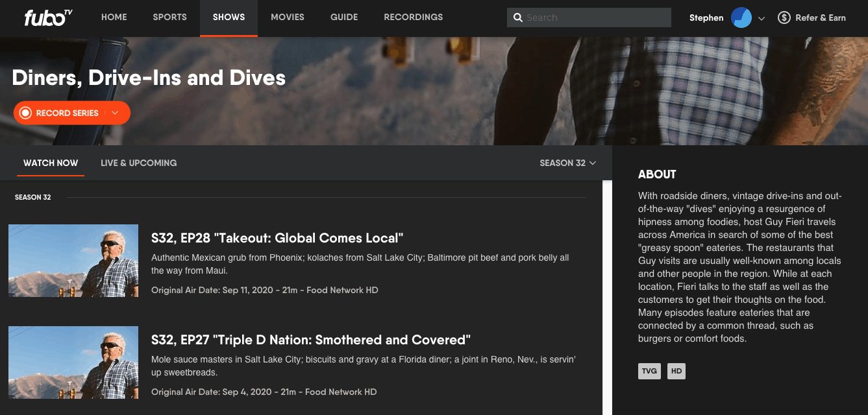The width and height of the screenshot is (868, 415).
Task: Click the EP28 description about Phoenix grub
Action: pyautogui.click(x=360, y=264)
